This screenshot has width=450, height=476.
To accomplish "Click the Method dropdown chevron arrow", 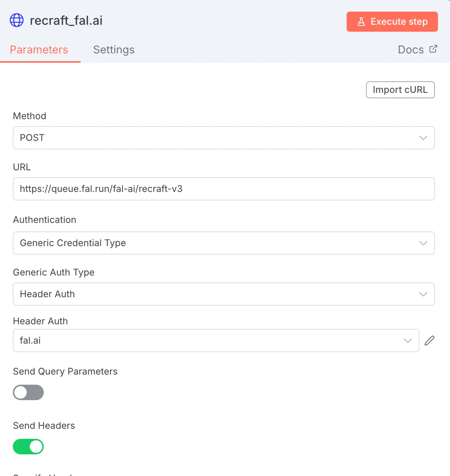I will (x=423, y=138).
